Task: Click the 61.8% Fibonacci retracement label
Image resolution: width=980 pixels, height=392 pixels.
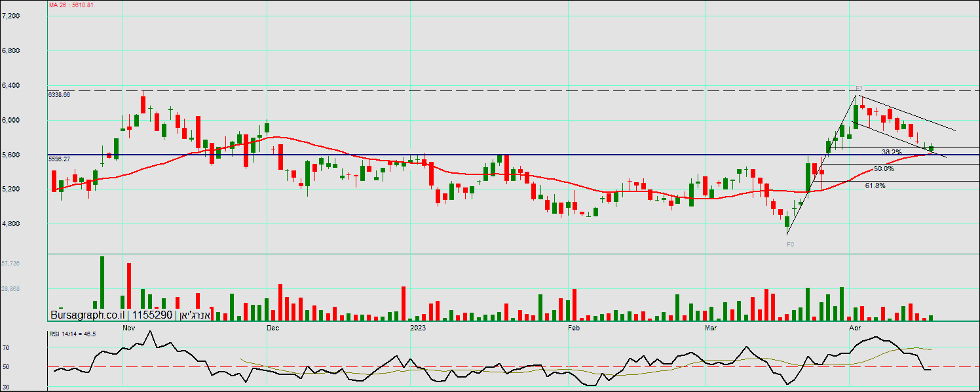Action: click(875, 186)
